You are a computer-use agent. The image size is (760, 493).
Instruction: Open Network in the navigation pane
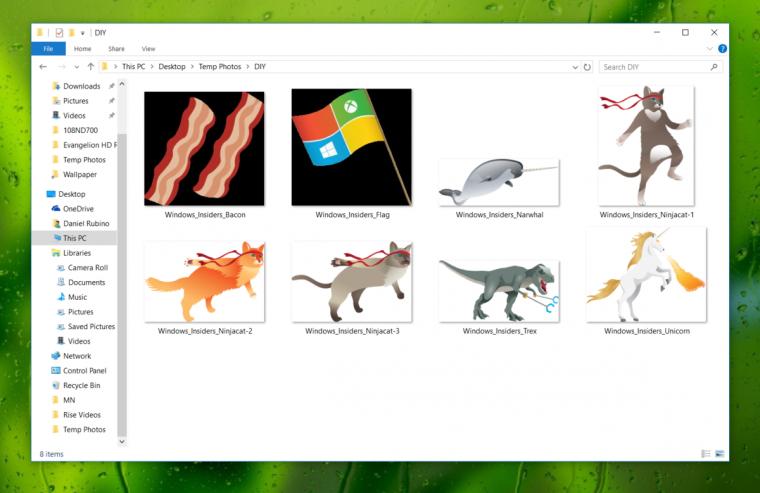click(x=77, y=356)
